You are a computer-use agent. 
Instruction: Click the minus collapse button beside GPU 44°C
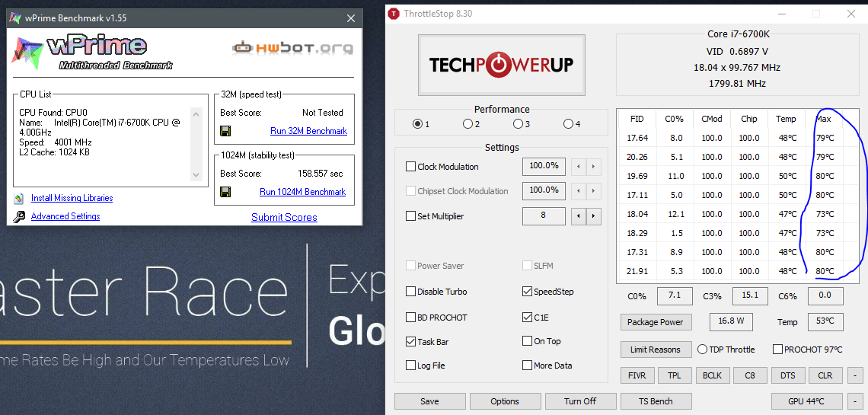855,401
